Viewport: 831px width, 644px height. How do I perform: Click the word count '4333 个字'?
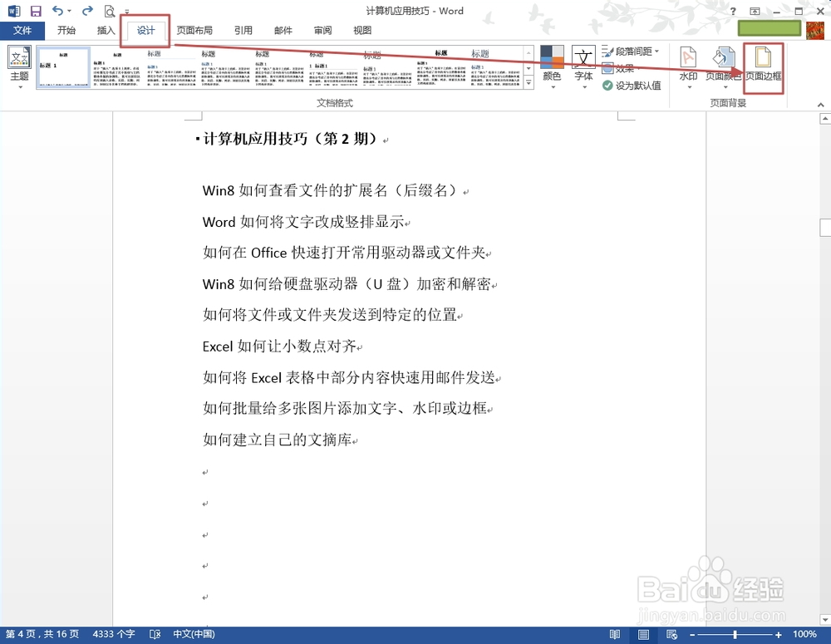[x=113, y=634]
